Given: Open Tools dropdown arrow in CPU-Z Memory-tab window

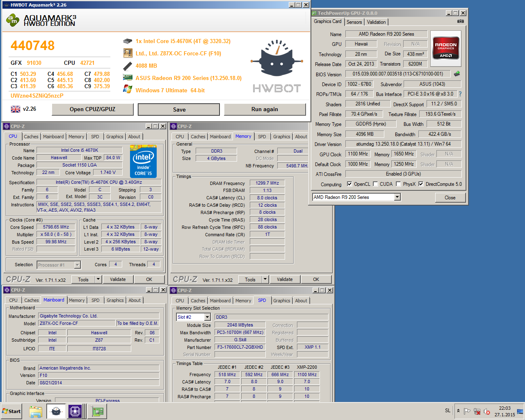Looking at the screenshot, I should [265, 279].
